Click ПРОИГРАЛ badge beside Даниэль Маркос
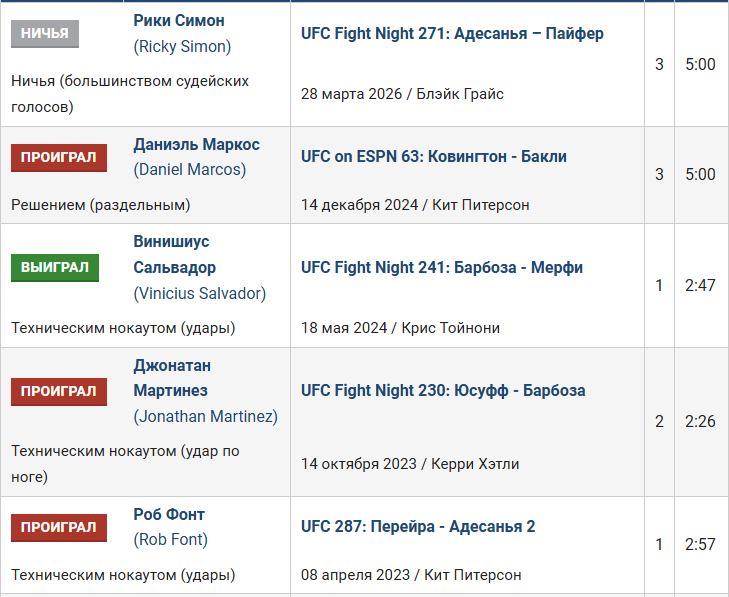 pyautogui.click(x=59, y=158)
